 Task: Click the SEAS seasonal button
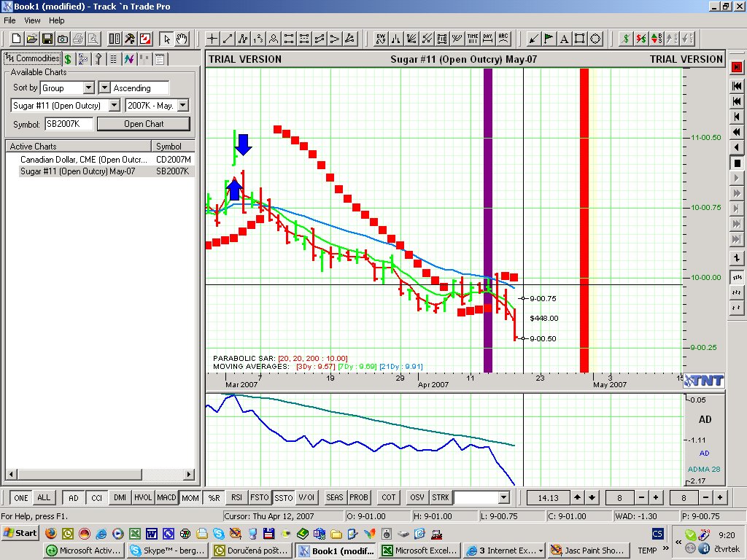coord(335,497)
